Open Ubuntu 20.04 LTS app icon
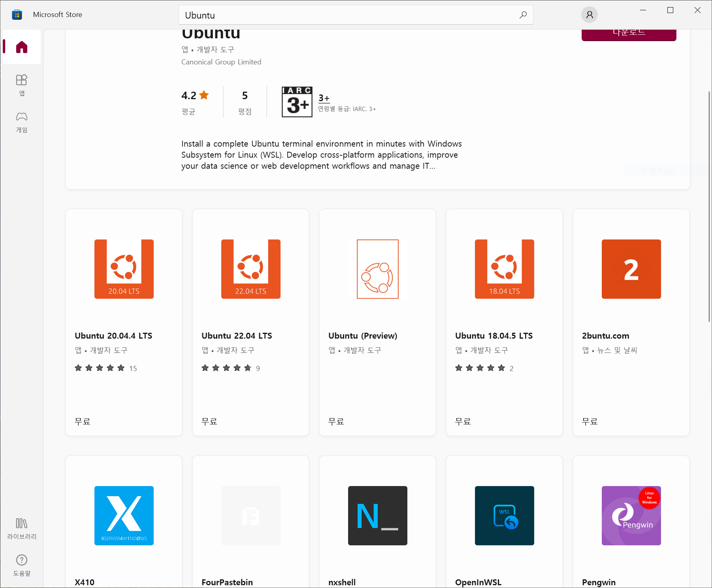Image resolution: width=712 pixels, height=588 pixels. coord(124,269)
